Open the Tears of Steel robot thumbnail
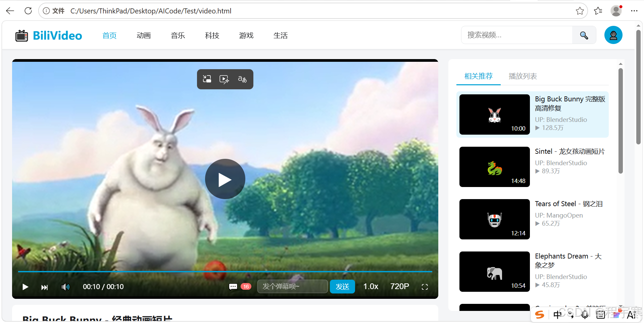 494,219
